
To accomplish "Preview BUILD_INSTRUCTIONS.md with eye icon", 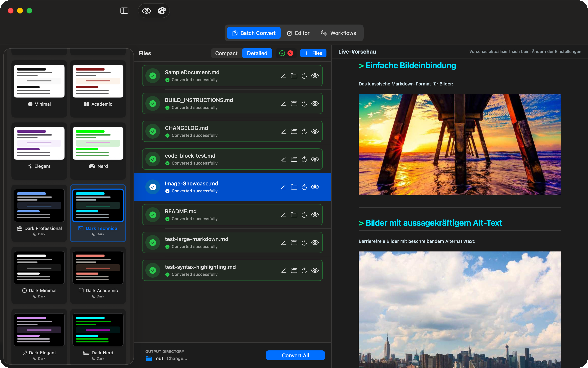I will [315, 103].
